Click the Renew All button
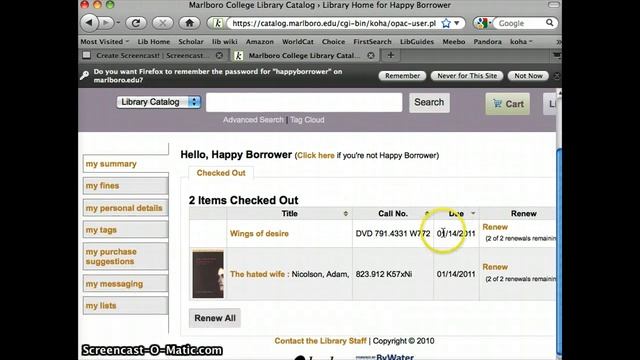The image size is (640, 360). (x=215, y=318)
